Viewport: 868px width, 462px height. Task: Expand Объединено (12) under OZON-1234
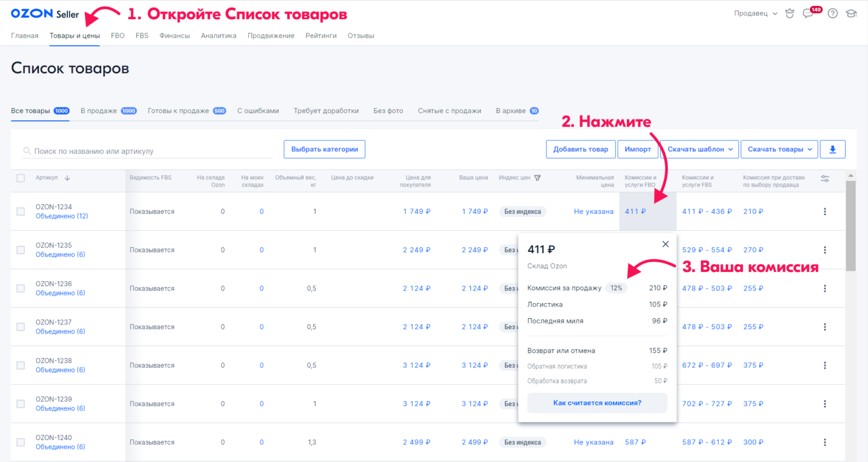tap(62, 216)
